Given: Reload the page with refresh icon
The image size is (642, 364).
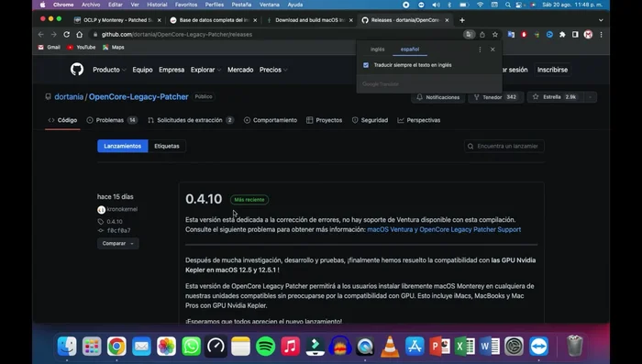Looking at the screenshot, I should click(x=66, y=35).
